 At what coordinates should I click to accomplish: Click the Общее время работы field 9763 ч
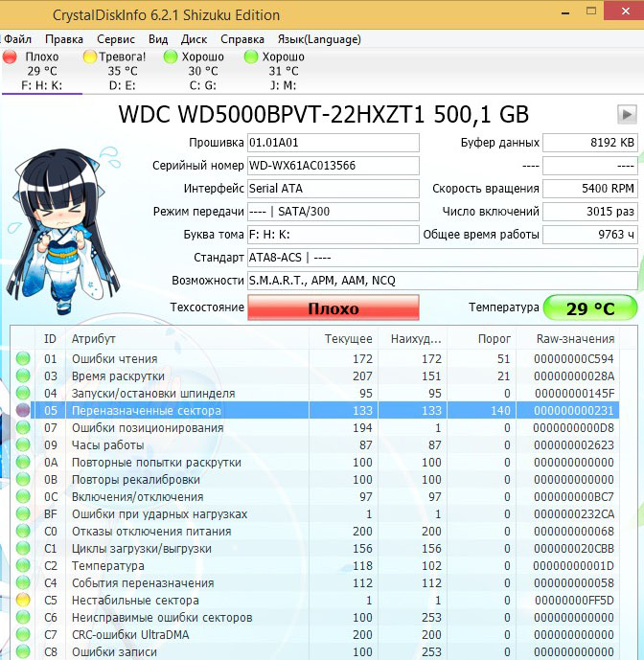(x=590, y=235)
